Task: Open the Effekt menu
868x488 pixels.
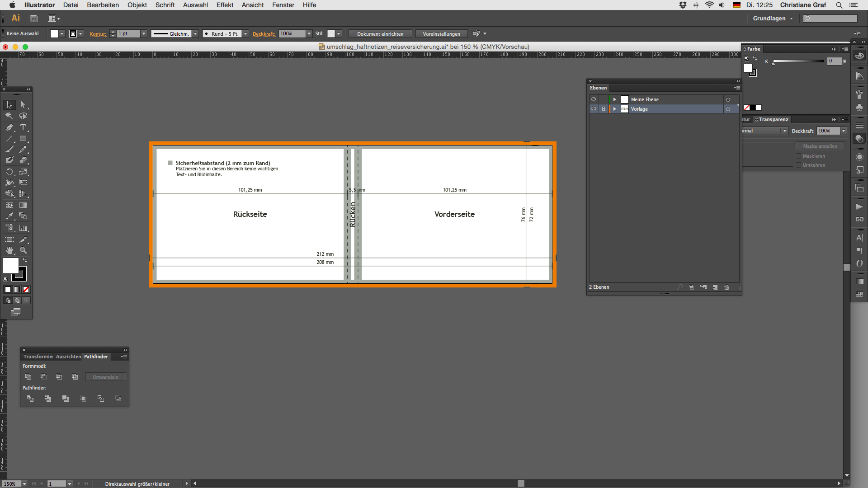Action: [x=225, y=5]
